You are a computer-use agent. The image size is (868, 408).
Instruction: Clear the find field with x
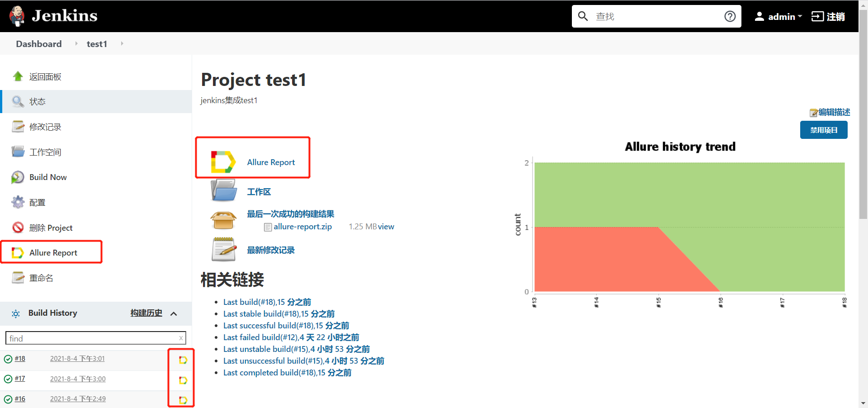[x=181, y=338]
